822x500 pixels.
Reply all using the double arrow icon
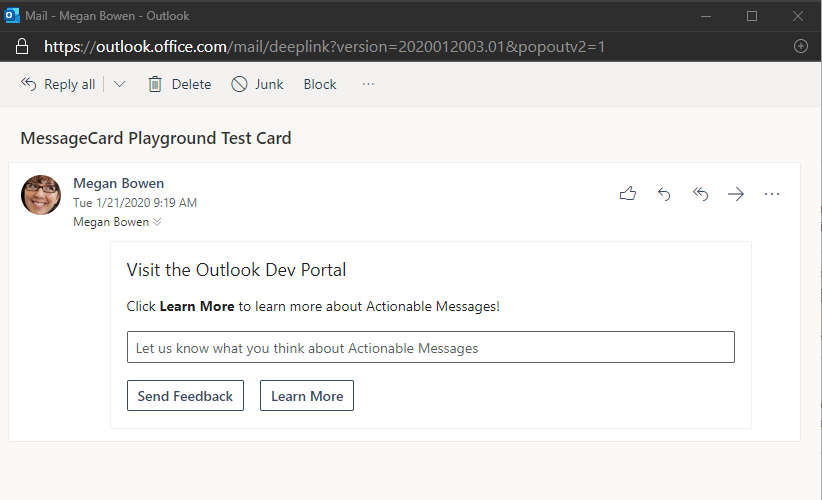(x=700, y=194)
